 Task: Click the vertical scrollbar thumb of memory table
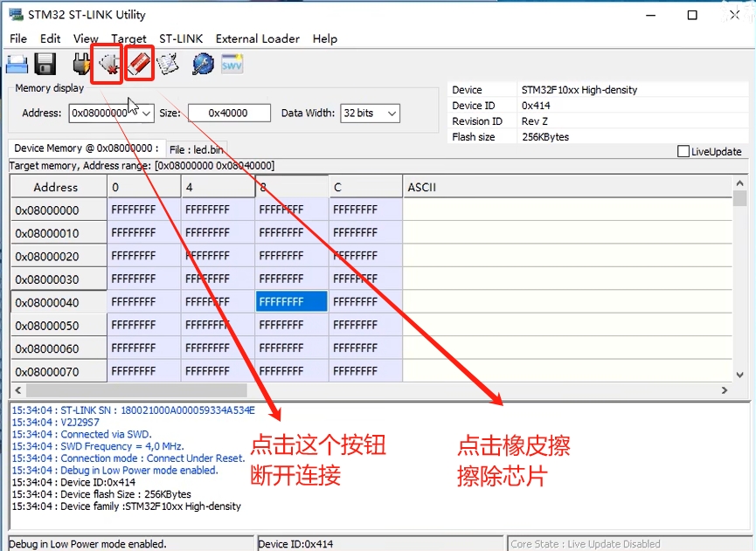click(739, 198)
